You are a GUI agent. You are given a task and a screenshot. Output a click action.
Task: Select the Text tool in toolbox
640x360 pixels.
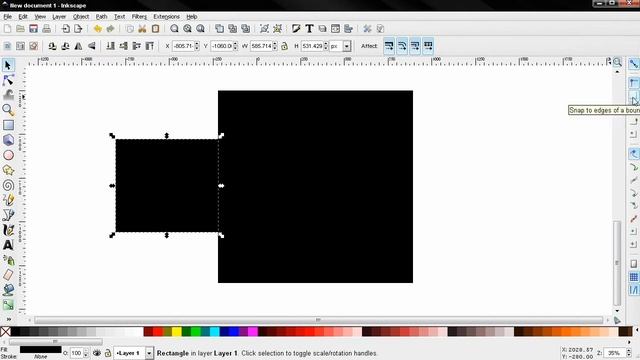[x=8, y=245]
